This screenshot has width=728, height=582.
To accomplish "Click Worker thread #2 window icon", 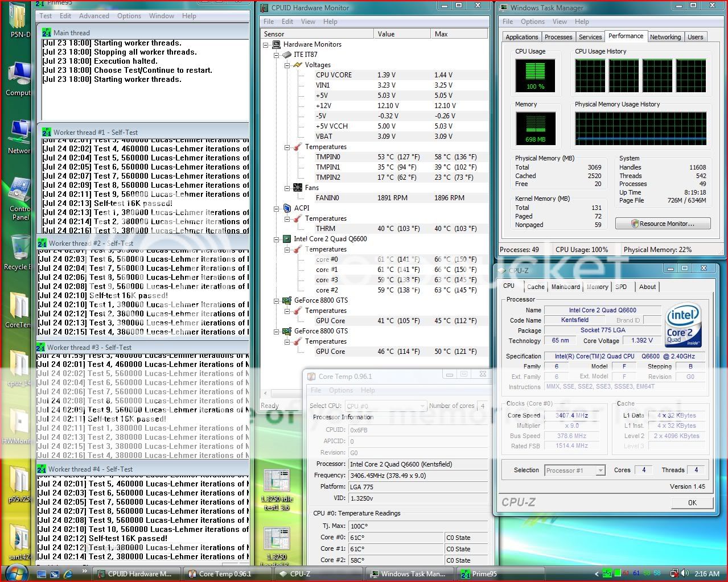I will click(x=42, y=243).
